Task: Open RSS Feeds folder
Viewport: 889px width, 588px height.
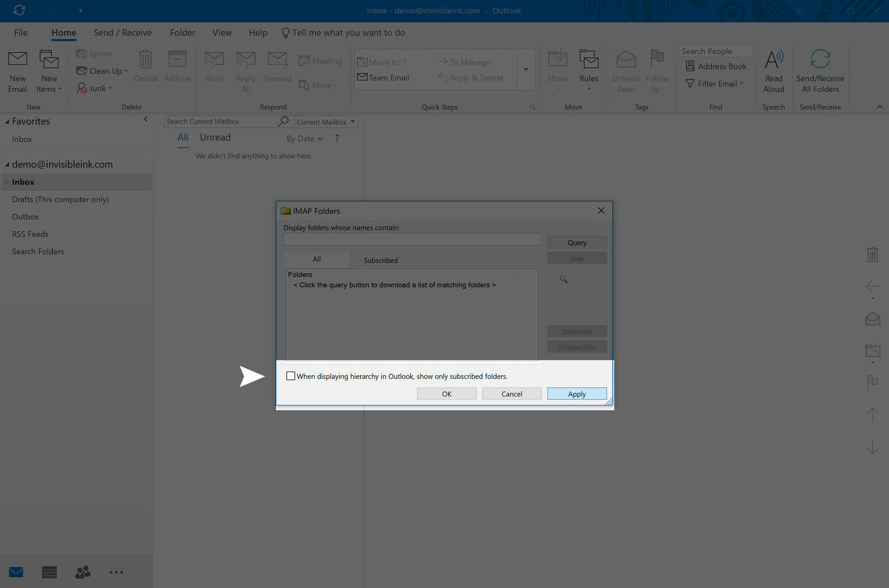Action: pyautogui.click(x=30, y=234)
